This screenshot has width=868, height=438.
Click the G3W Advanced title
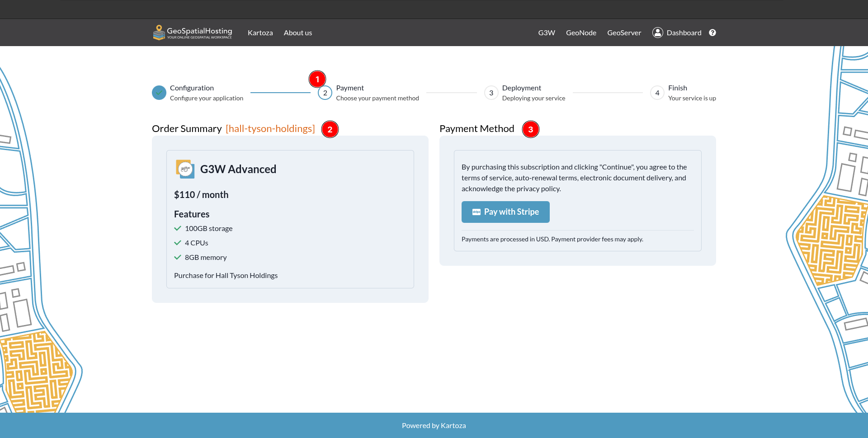(238, 169)
